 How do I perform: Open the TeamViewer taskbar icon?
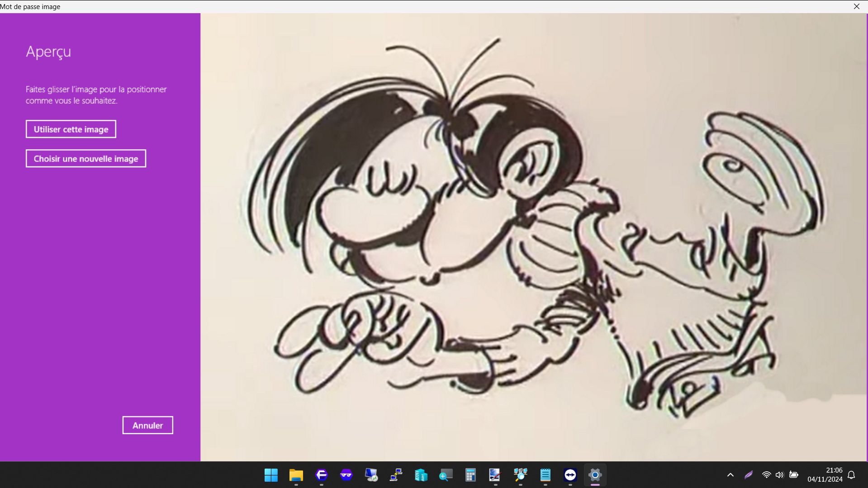point(570,475)
